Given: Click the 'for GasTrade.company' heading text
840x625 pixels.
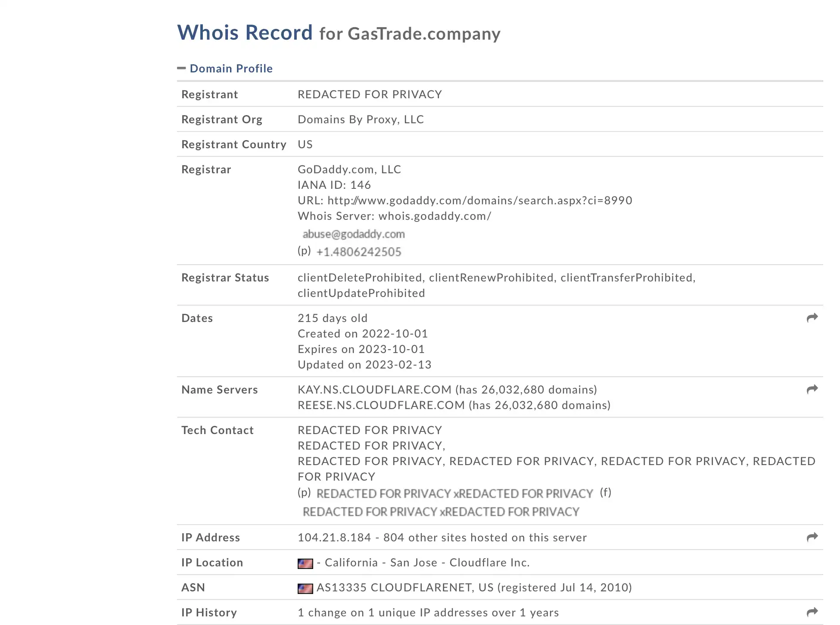Looking at the screenshot, I should pos(410,34).
